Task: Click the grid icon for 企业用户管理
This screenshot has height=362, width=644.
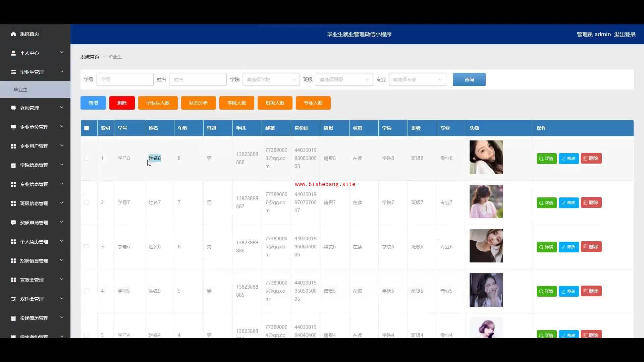Action: pyautogui.click(x=13, y=146)
